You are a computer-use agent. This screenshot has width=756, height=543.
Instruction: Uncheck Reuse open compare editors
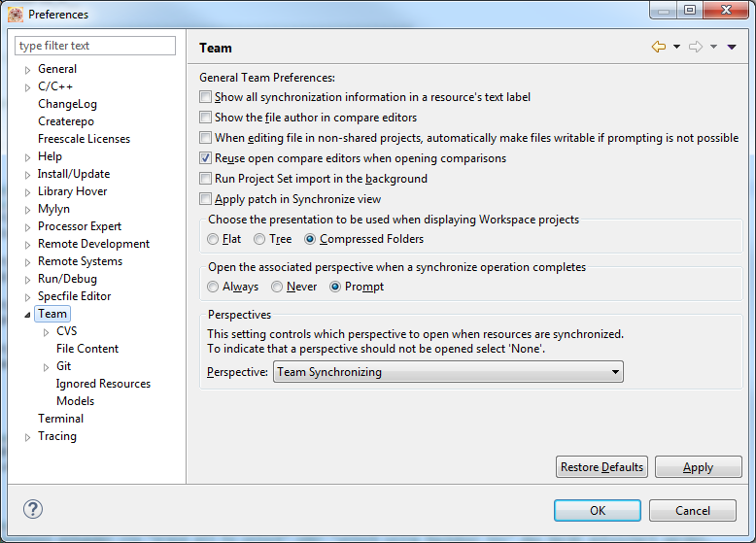(205, 158)
